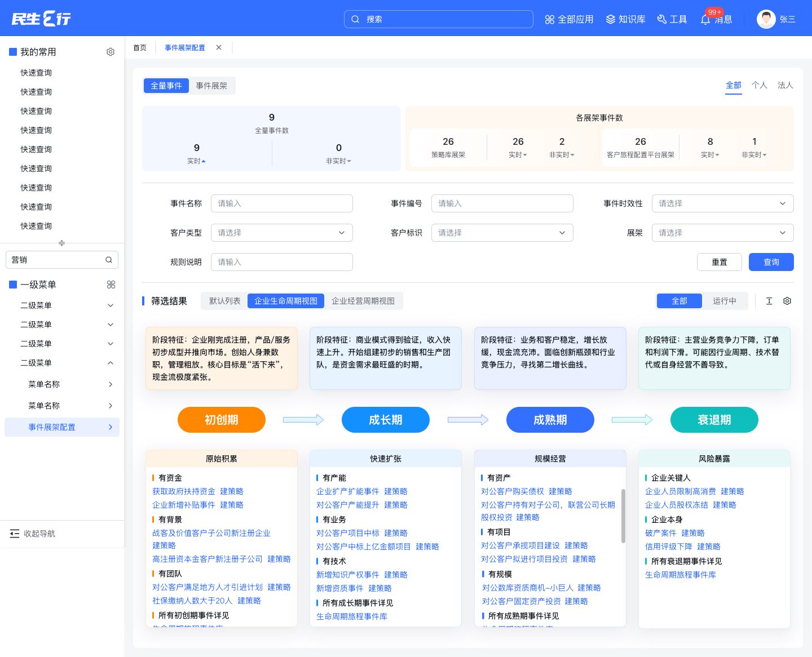812x657 pixels.
Task: Click the 收起导航 collapse icon
Action: 15,534
